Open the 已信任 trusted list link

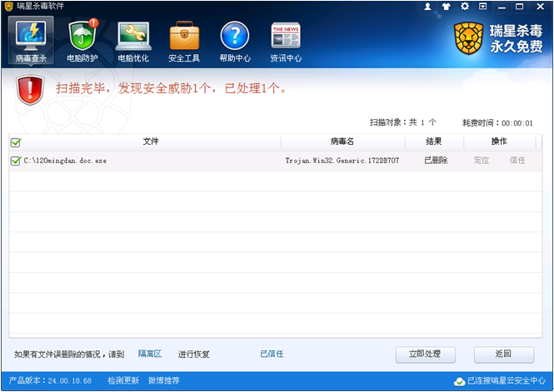coord(272,355)
